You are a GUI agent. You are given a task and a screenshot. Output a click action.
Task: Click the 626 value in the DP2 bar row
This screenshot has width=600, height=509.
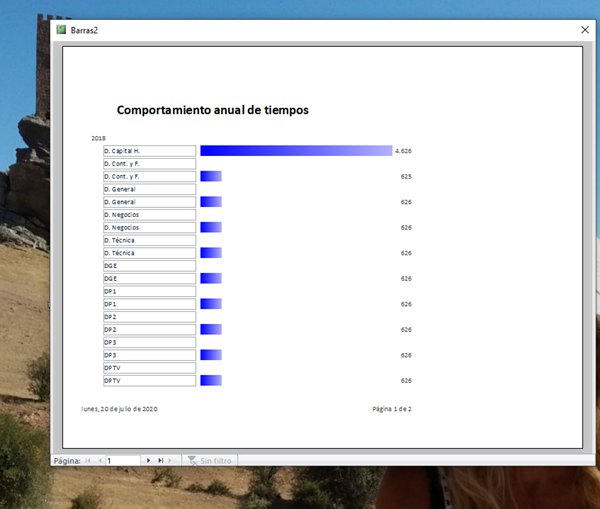tap(406, 330)
